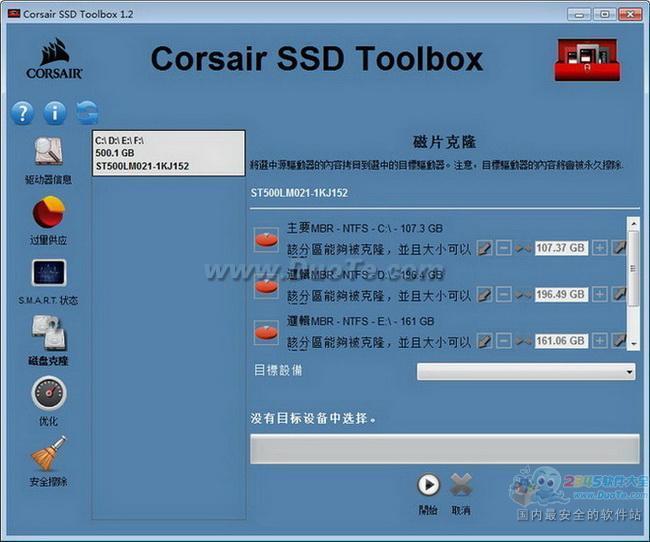Click the partition list scroll-down arrow

633,344
